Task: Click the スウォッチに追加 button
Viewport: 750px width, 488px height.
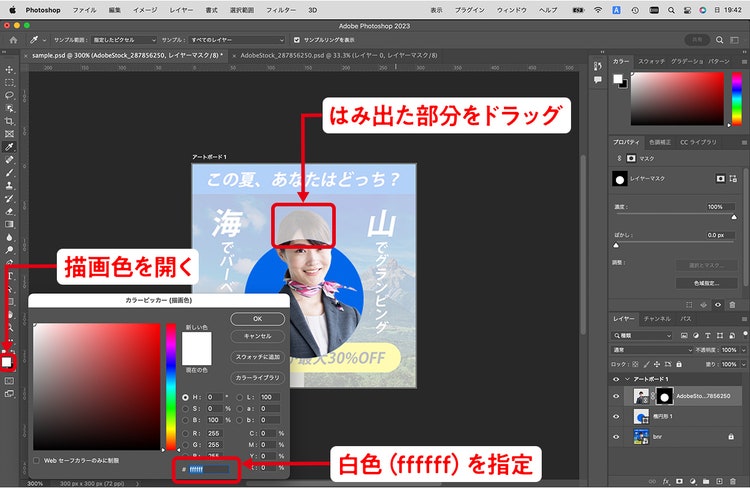Action: click(257, 357)
